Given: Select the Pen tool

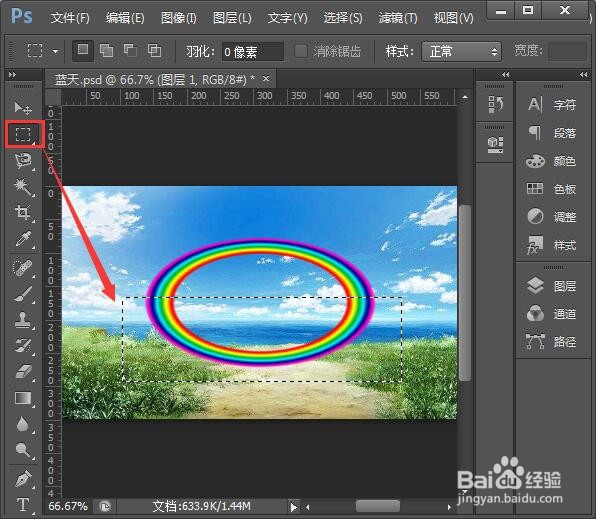Looking at the screenshot, I should (23, 479).
